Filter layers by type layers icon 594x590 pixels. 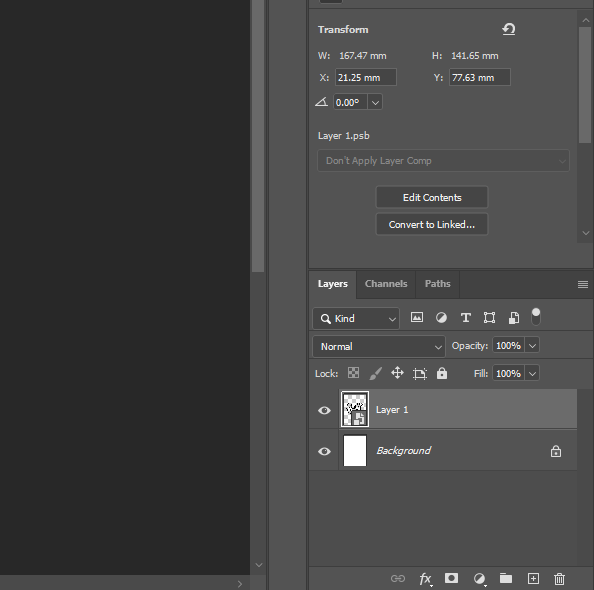(466, 318)
